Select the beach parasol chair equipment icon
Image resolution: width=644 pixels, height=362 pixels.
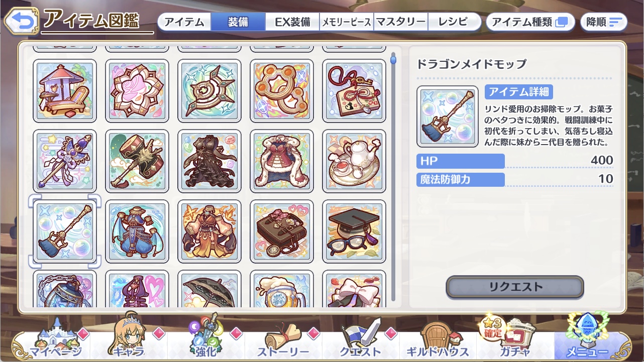point(65,91)
